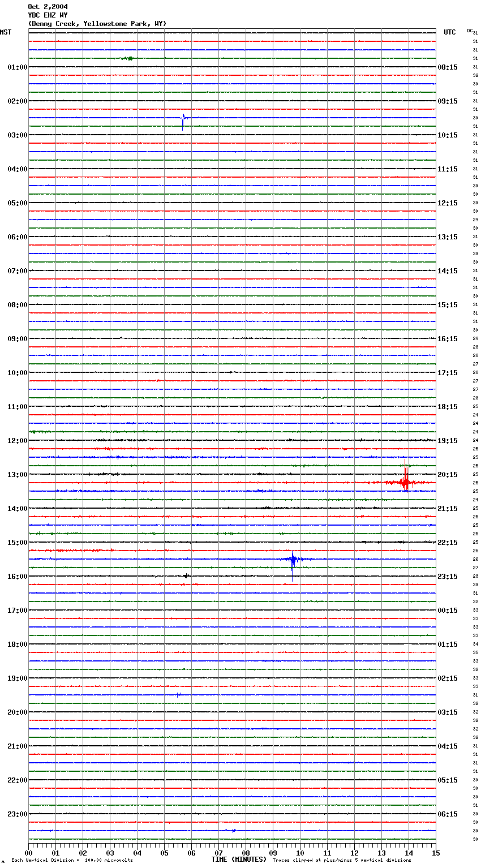Select the '09:15' UTC time label
This screenshot has width=481, height=868.
pos(448,101)
